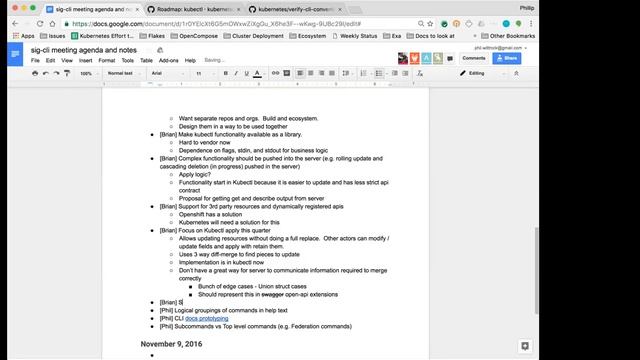640x360 pixels.
Task: Clear formatting with the Tx icon
Action: [x=420, y=73]
